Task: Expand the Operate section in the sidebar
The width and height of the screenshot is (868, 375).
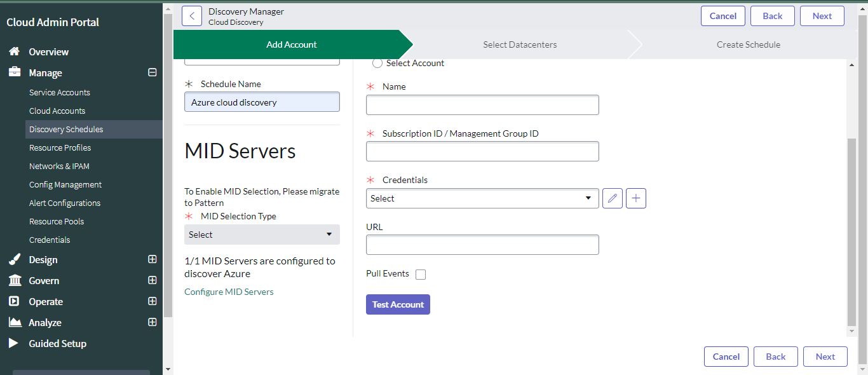Action: click(x=153, y=301)
